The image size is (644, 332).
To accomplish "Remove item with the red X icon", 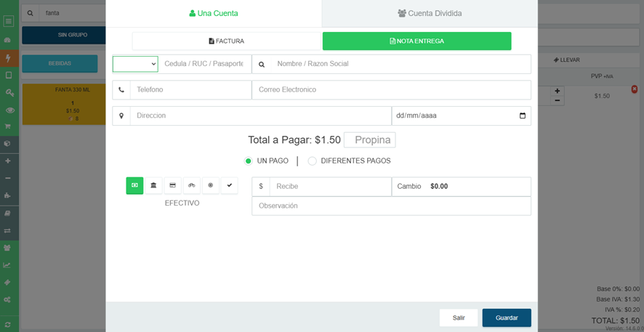I will tap(634, 89).
